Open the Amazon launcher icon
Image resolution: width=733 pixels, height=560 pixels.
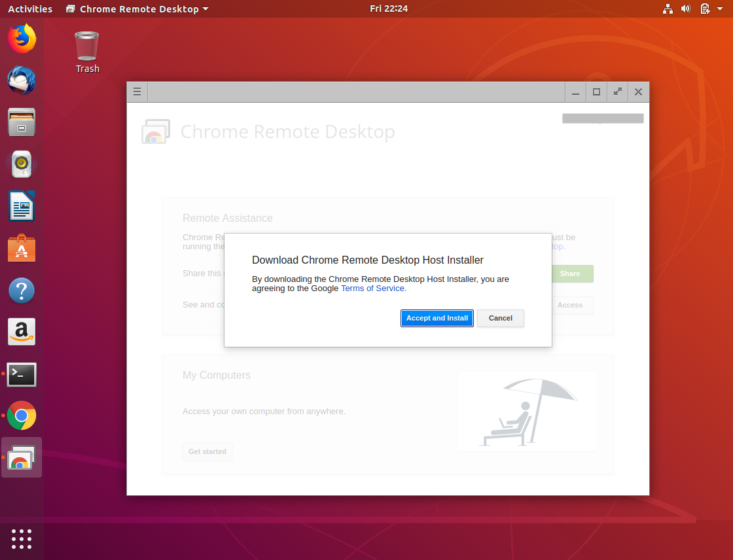point(21,332)
